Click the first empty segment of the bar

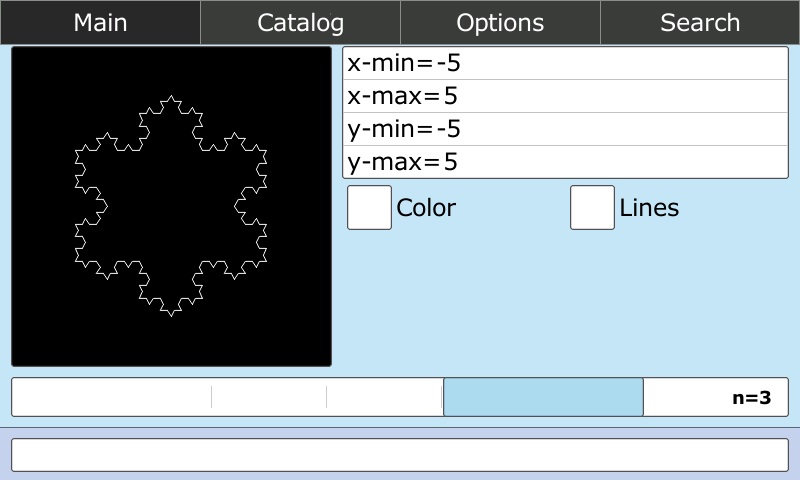tap(111, 397)
